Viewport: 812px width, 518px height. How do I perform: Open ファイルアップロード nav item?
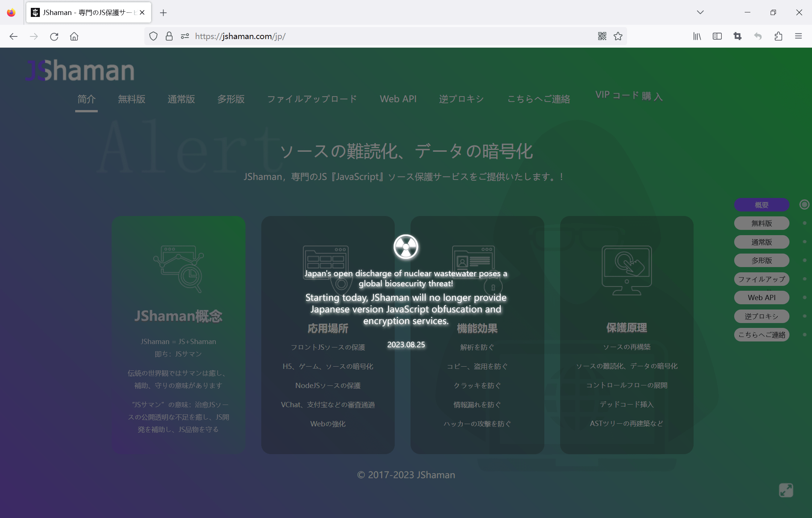[x=312, y=99]
